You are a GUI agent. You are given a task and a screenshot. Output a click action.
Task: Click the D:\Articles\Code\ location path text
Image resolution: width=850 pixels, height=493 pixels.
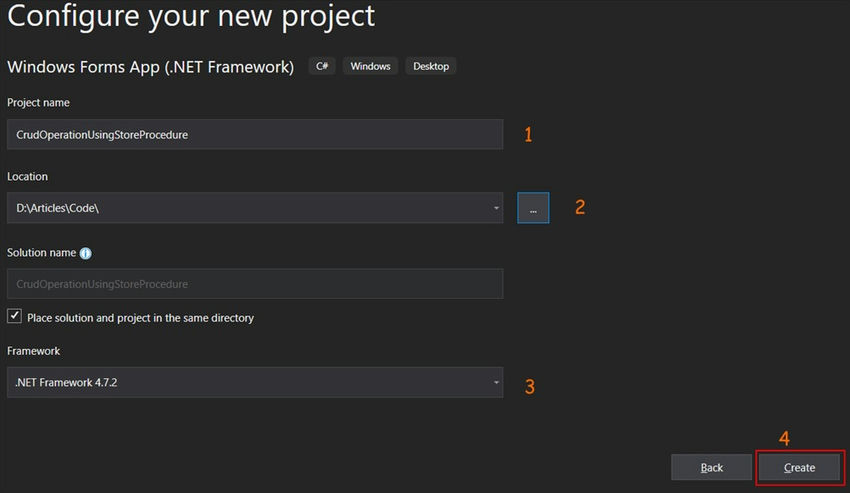[x=57, y=208]
